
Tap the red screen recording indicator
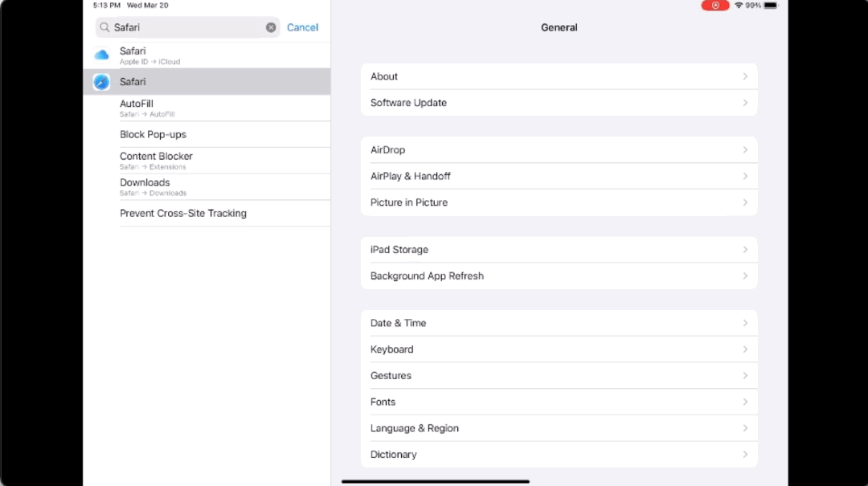click(714, 6)
